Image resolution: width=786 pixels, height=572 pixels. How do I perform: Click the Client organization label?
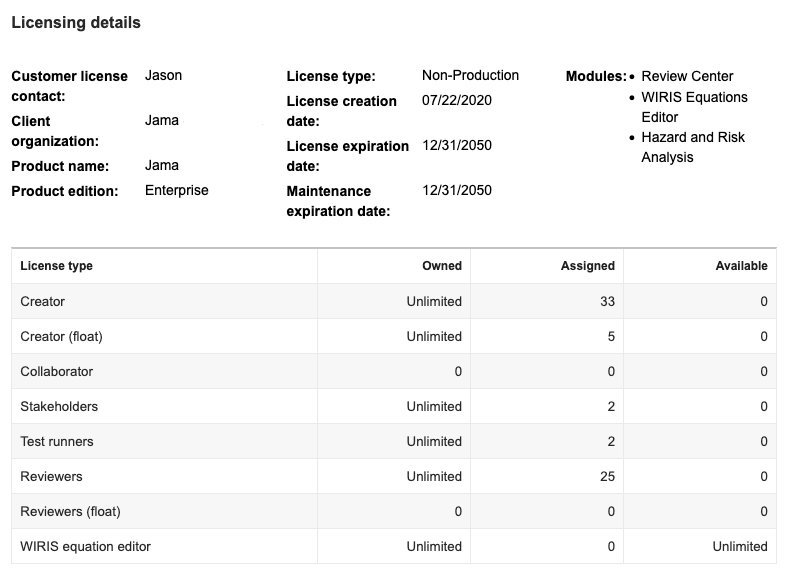coord(55,131)
